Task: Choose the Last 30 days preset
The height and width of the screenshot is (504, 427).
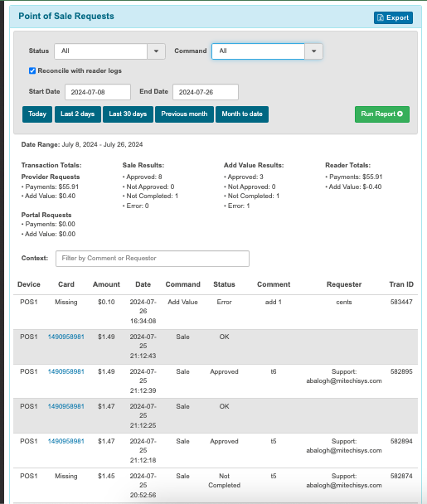Action: click(x=128, y=114)
